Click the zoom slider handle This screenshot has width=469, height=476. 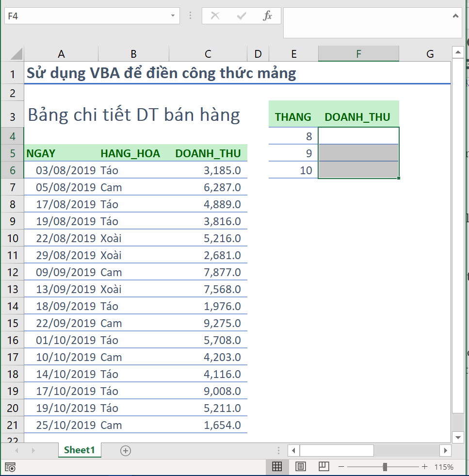coord(385,467)
